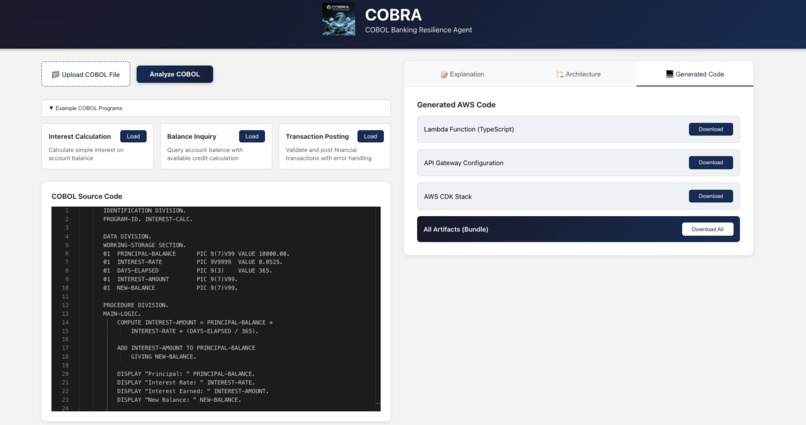Click the Analyze COBOL button

point(175,74)
